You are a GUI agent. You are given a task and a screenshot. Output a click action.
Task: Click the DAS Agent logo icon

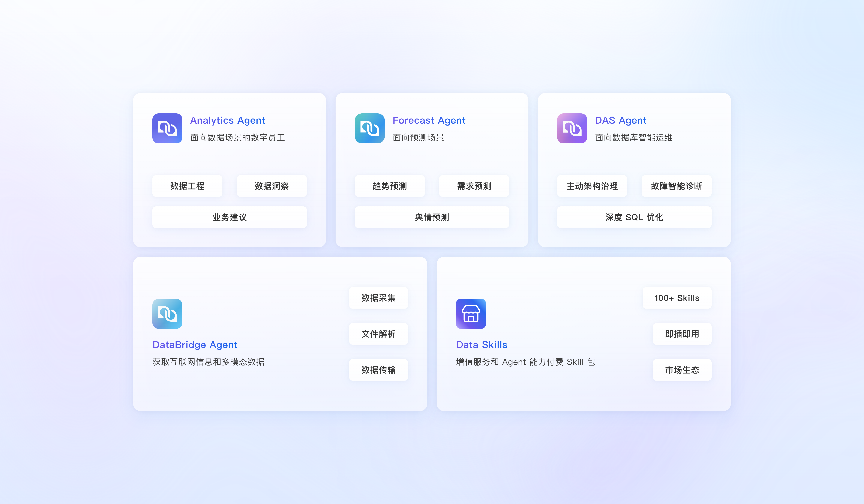click(572, 128)
